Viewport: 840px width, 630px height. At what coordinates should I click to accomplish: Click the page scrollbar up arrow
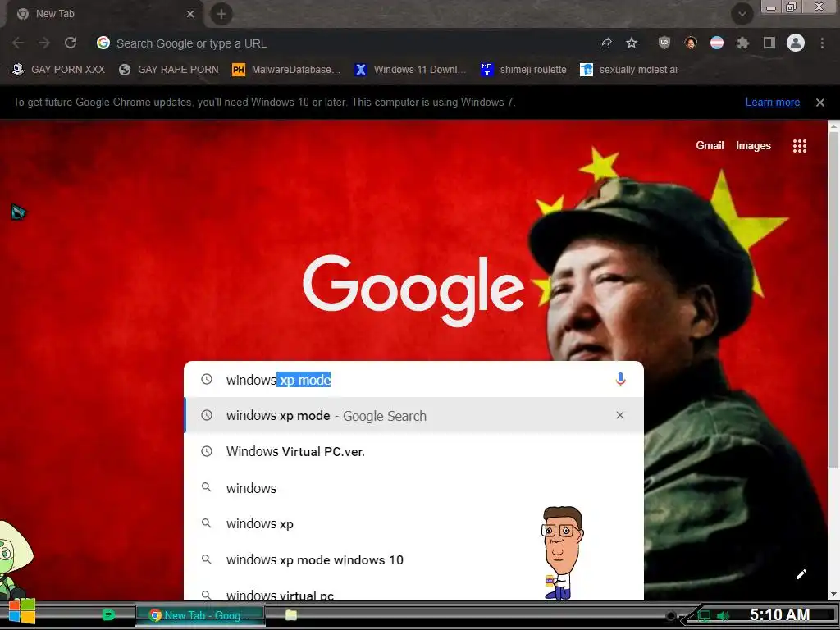coord(833,126)
